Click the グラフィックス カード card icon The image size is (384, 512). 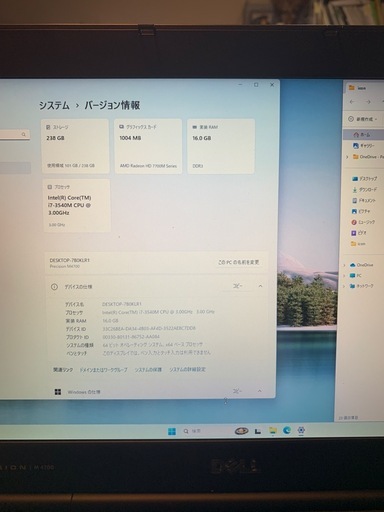point(121,127)
